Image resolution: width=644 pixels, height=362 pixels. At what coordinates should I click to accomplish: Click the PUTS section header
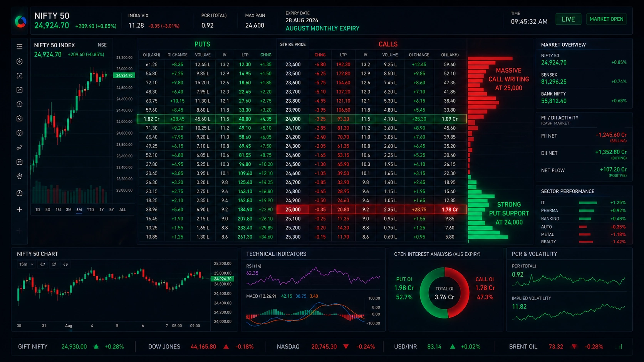[202, 44]
